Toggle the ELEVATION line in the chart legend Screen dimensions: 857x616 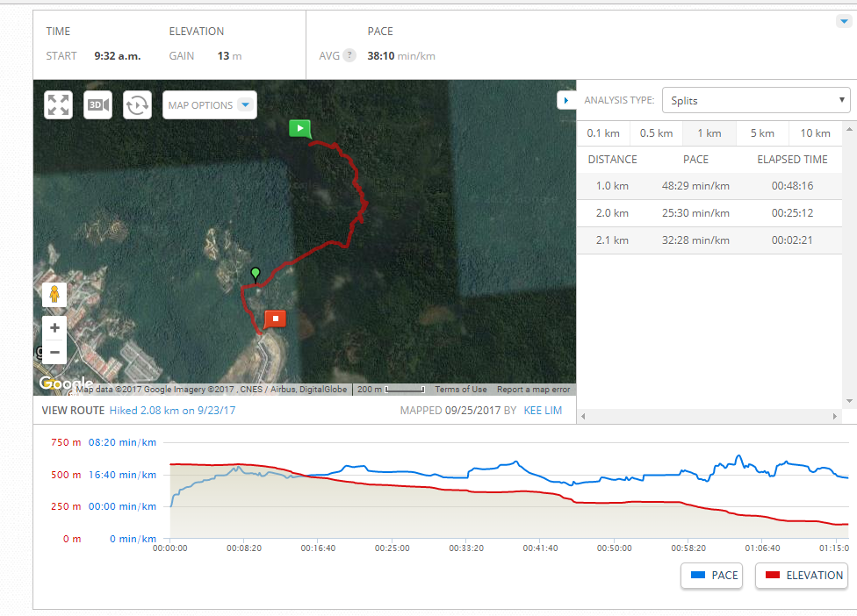801,575
